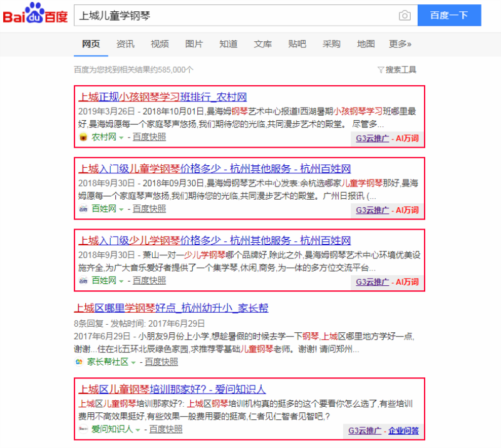
Task: Open 百度快照 for 爱问知识人 result
Action: tap(166, 429)
